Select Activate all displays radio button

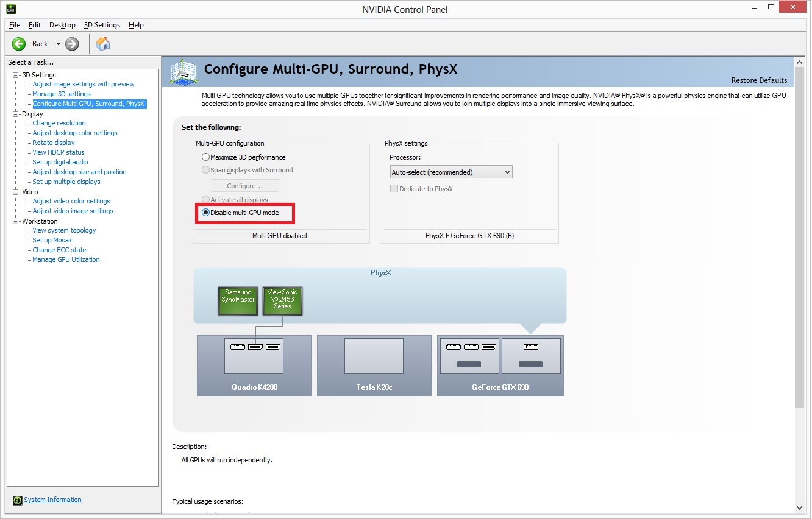(x=205, y=200)
